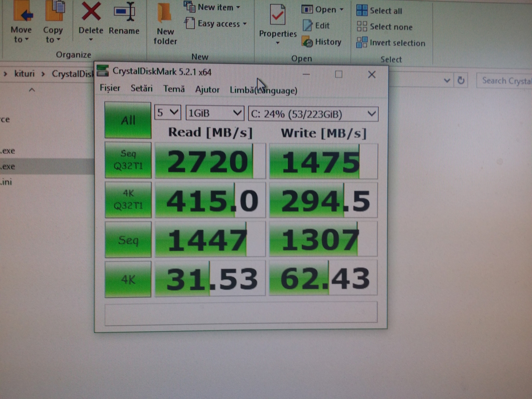Run the plain Seq test button
Screen dimensions: 532x399
pyautogui.click(x=128, y=240)
